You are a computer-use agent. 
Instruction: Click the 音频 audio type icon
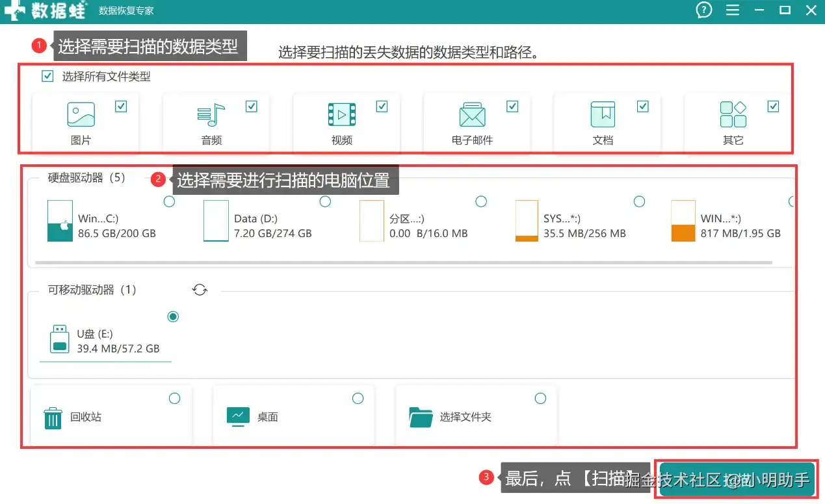pos(211,115)
